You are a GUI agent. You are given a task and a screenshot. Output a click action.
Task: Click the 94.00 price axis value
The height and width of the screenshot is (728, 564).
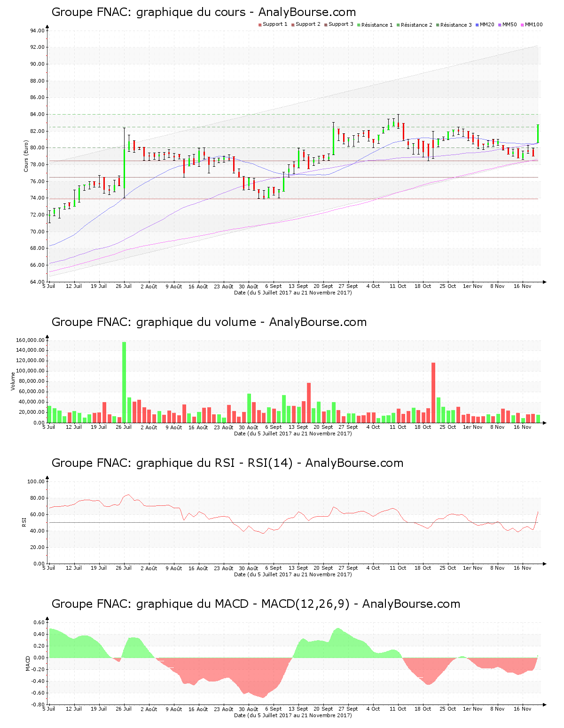(x=38, y=31)
